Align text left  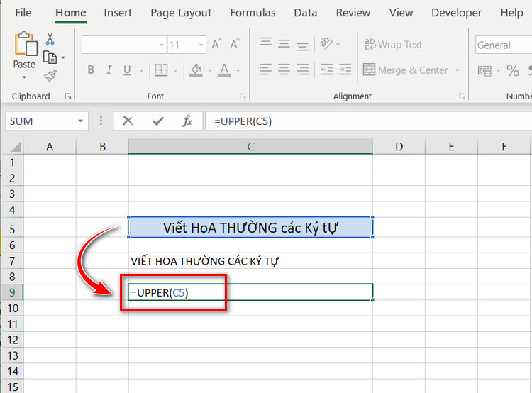tap(265, 70)
